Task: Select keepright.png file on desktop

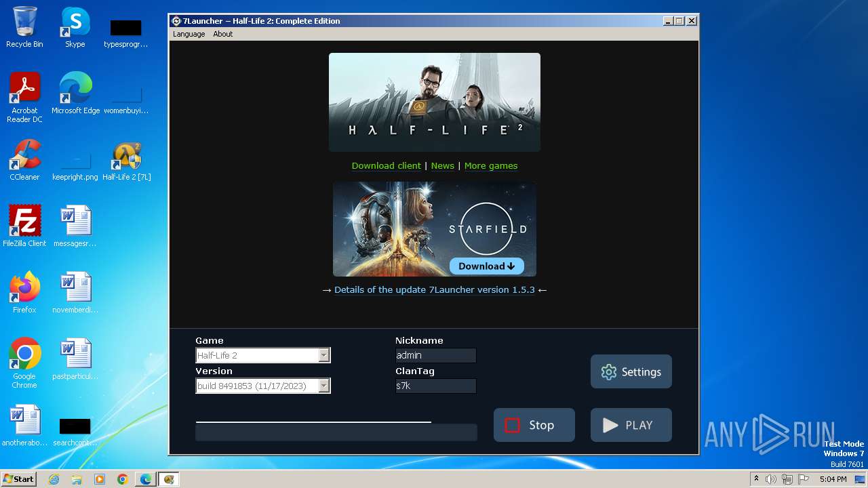Action: 75,166
